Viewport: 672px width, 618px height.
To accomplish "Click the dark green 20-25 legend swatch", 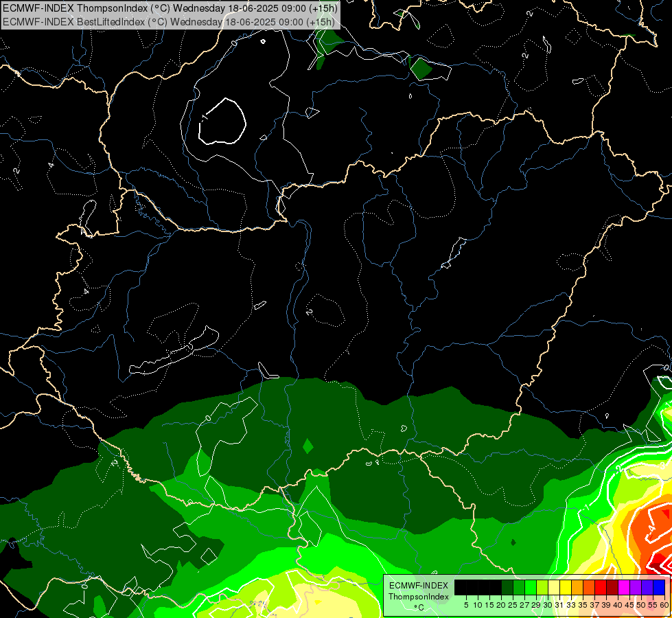I will (x=507, y=587).
